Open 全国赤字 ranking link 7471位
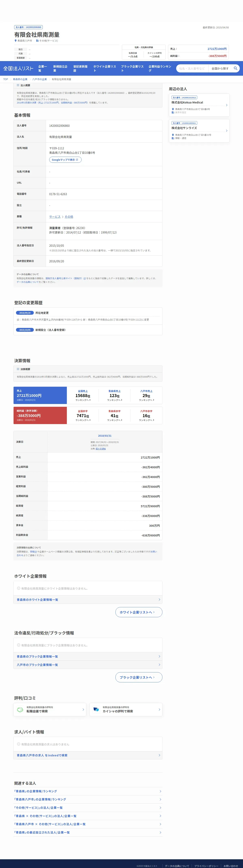 (83, 416)
